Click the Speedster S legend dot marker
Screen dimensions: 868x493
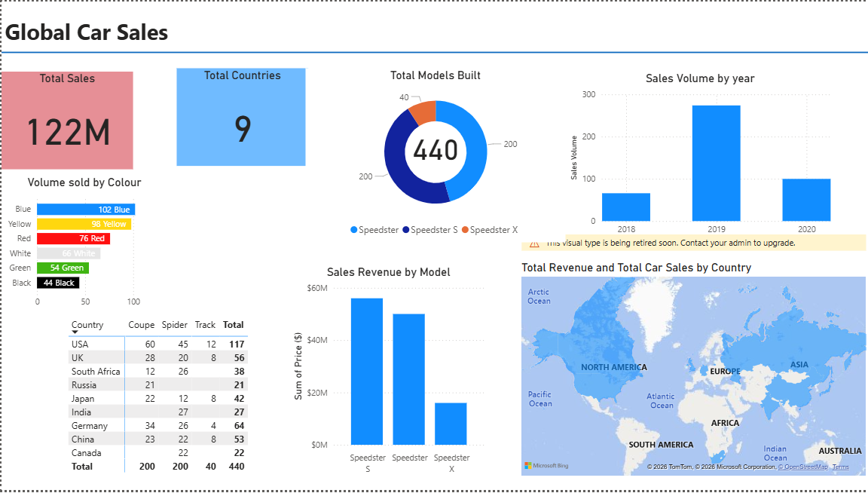coord(406,230)
